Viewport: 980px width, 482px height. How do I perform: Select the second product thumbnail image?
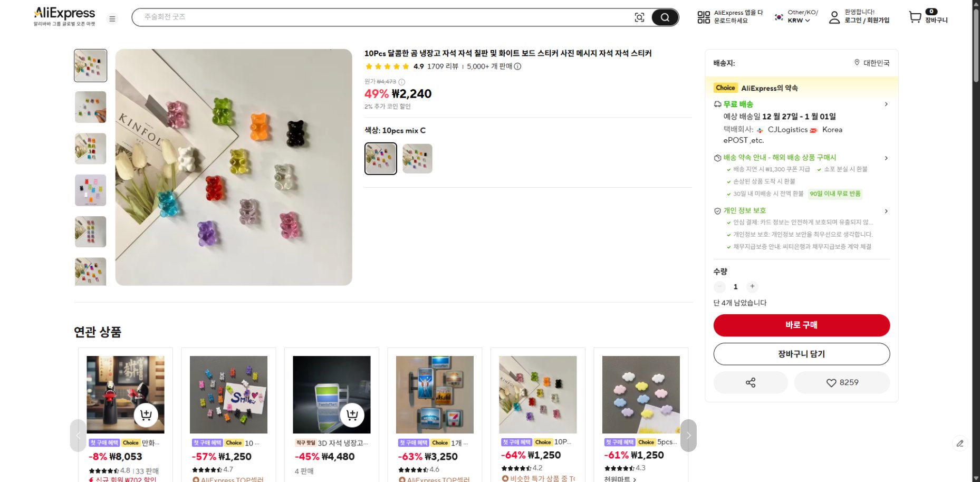coord(90,107)
